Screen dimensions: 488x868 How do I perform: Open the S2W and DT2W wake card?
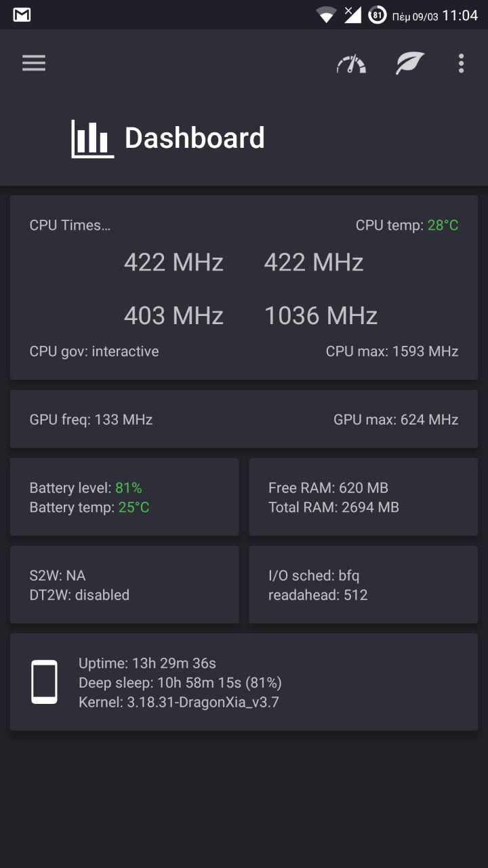tap(124, 585)
